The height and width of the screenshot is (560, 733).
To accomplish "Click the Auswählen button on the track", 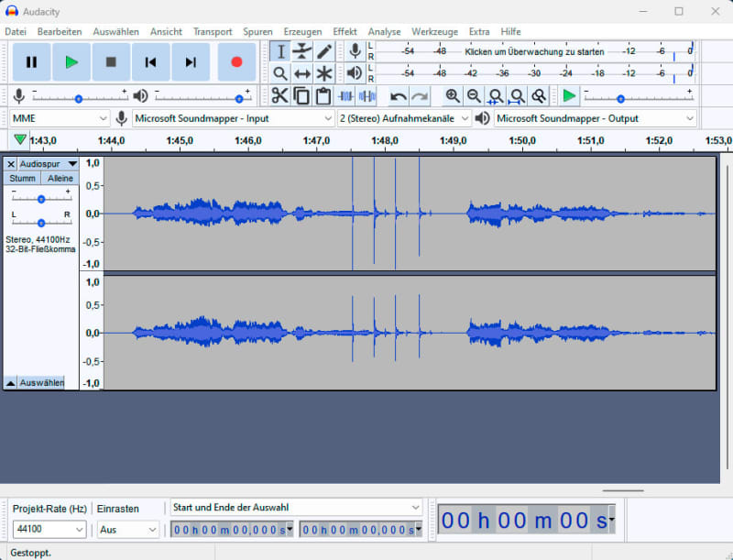I will tap(41, 383).
